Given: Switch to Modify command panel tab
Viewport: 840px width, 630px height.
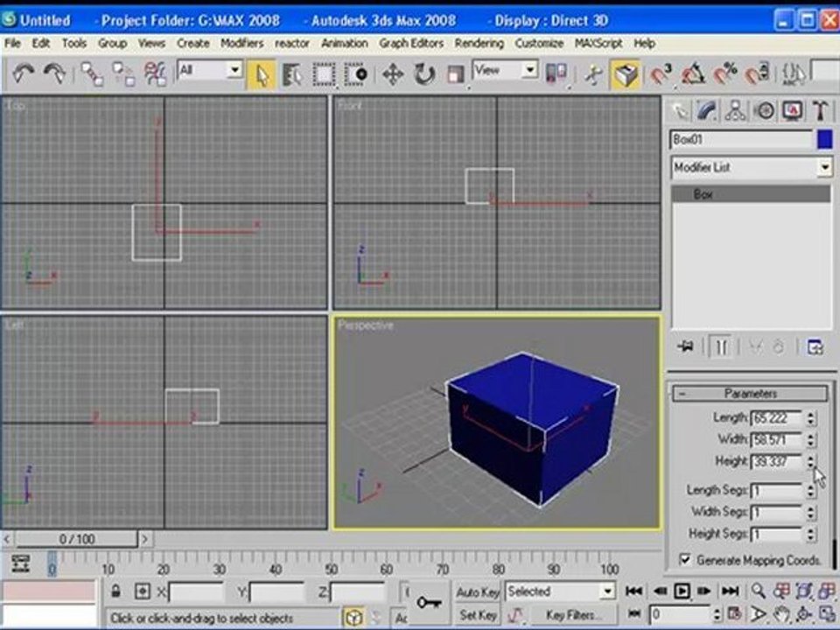Looking at the screenshot, I should tap(708, 111).
